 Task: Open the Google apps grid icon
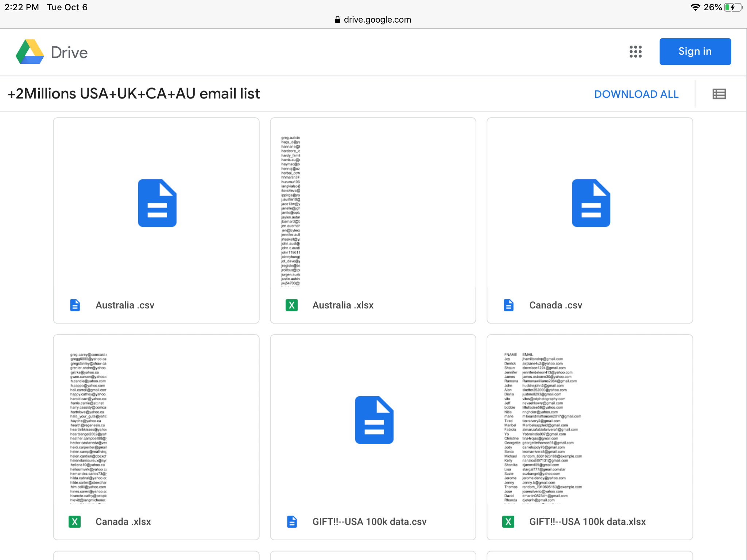point(635,52)
